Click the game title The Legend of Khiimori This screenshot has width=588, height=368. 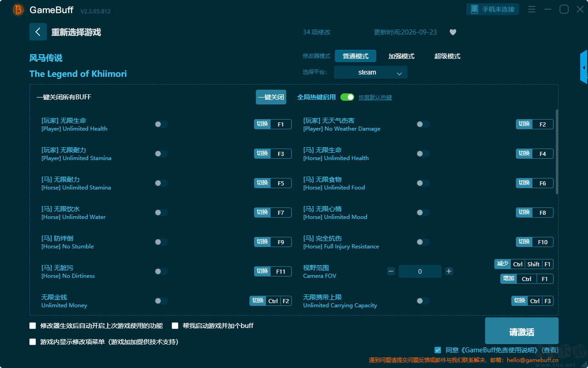tap(78, 74)
